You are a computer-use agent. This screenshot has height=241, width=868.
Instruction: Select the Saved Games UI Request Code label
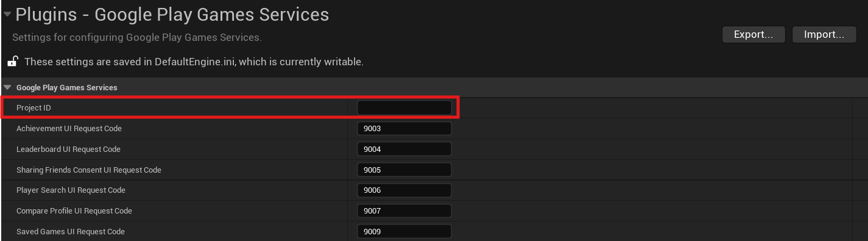(71, 232)
